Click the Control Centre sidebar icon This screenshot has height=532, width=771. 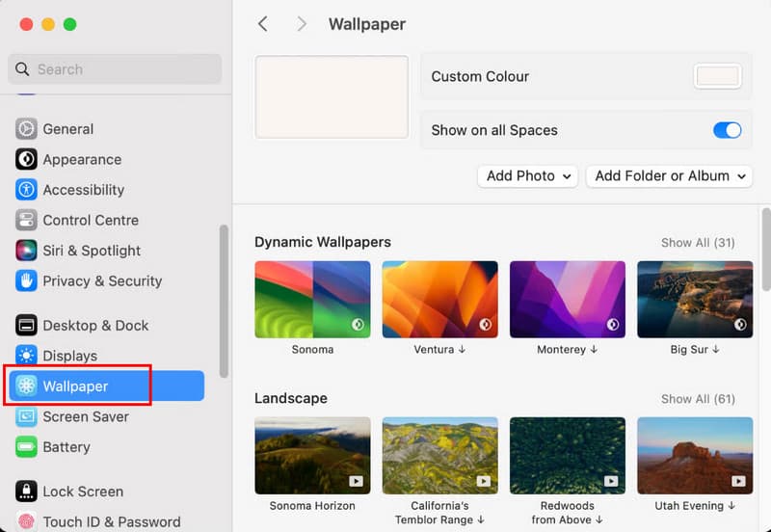coord(26,221)
